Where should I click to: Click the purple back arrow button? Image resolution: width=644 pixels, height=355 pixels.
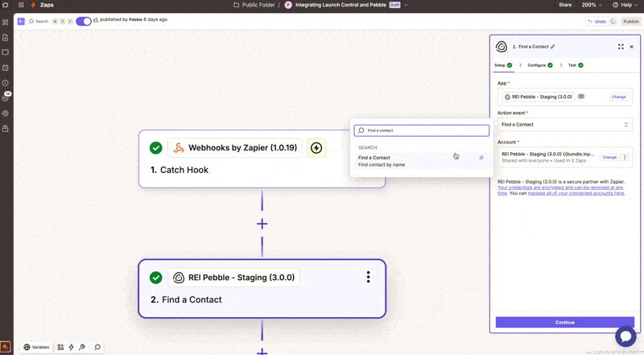[21, 22]
